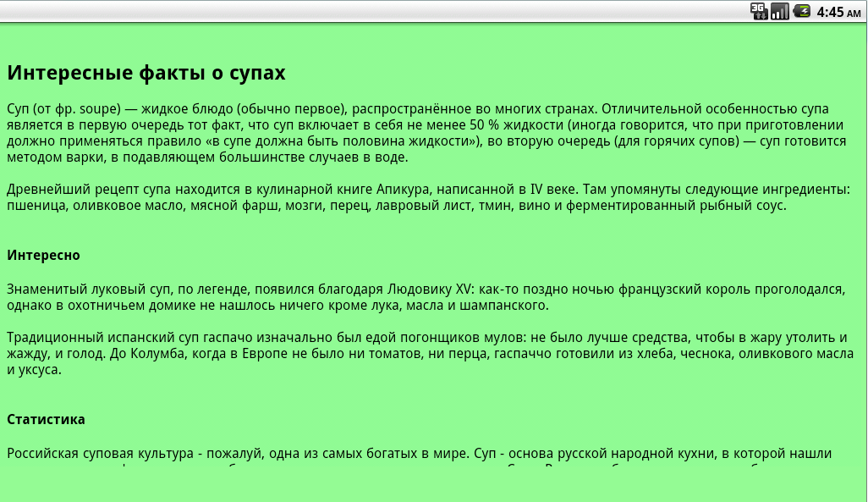Viewport: 868px width, 502px height.
Task: Select the 'Статистика' subheading
Action: click(46, 419)
